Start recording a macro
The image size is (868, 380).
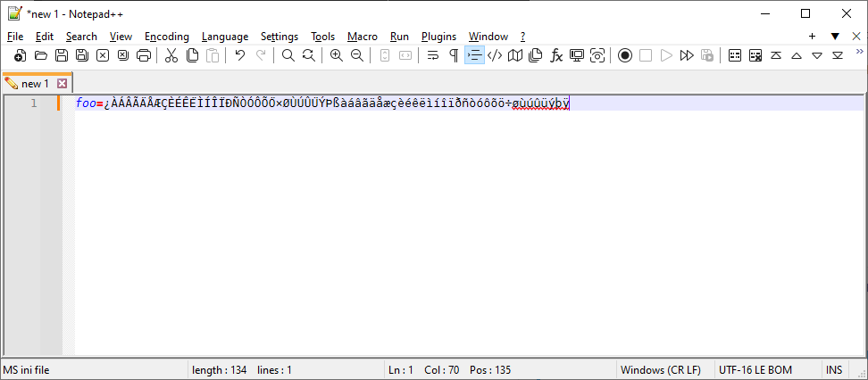pyautogui.click(x=625, y=55)
